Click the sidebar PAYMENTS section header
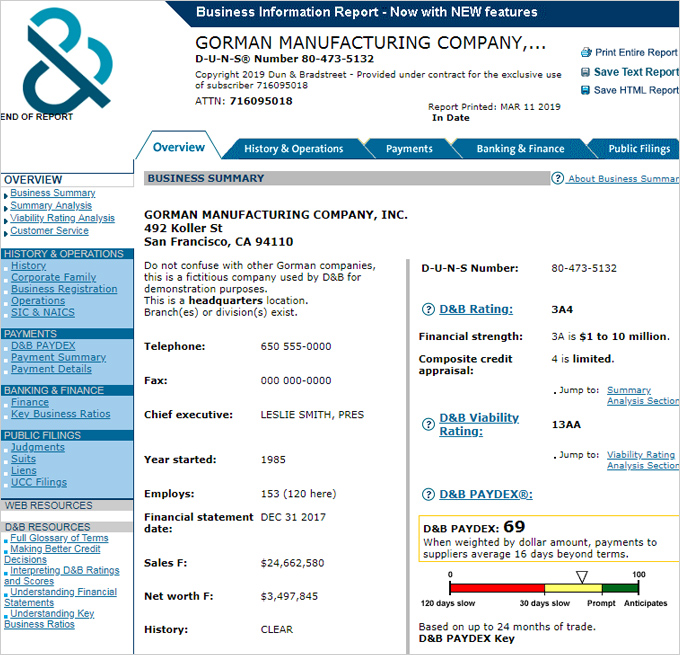The width and height of the screenshot is (680, 655). [67, 334]
